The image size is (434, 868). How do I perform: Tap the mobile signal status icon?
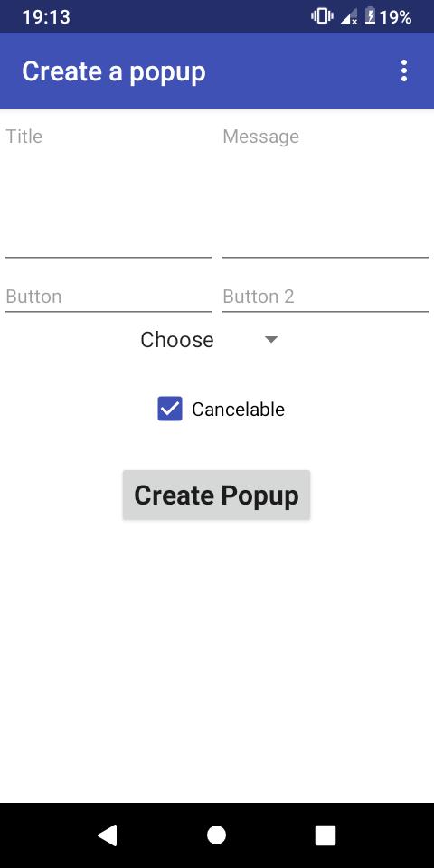(349, 17)
